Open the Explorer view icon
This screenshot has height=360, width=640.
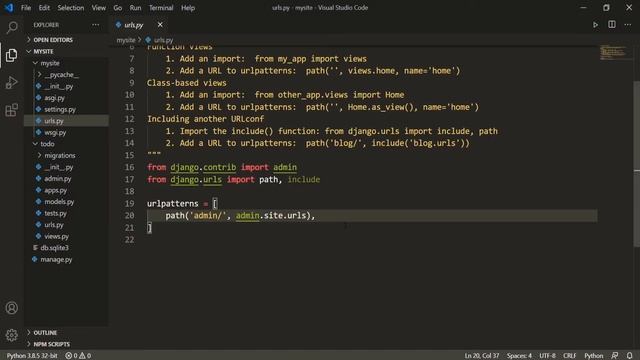click(11, 55)
